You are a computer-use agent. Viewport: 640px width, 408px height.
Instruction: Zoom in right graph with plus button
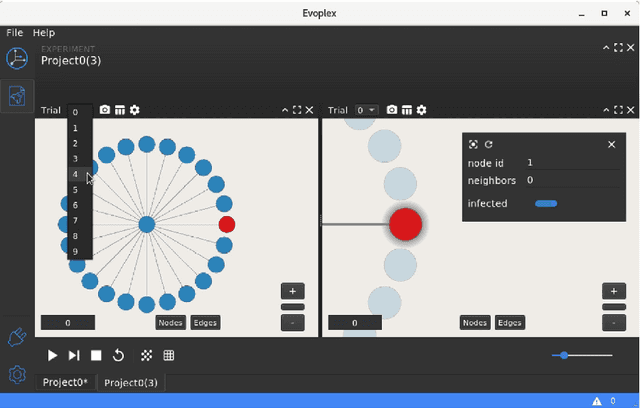coord(614,291)
